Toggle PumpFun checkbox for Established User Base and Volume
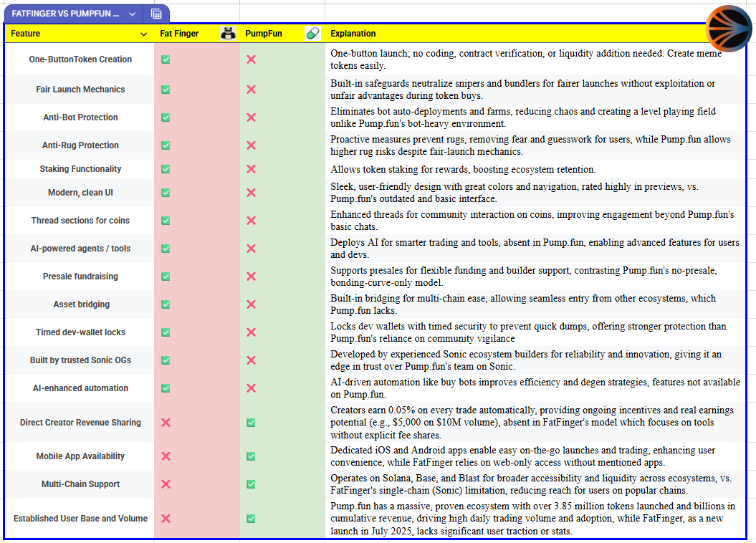 [x=252, y=519]
